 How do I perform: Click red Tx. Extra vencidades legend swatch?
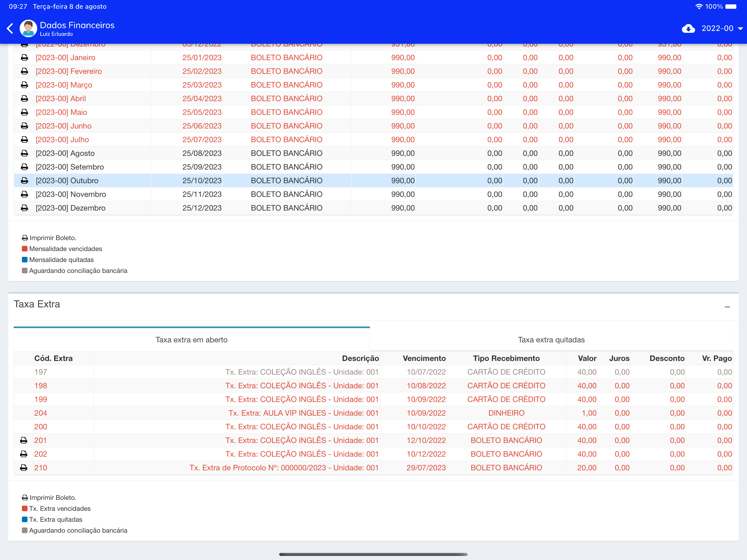pyautogui.click(x=25, y=509)
